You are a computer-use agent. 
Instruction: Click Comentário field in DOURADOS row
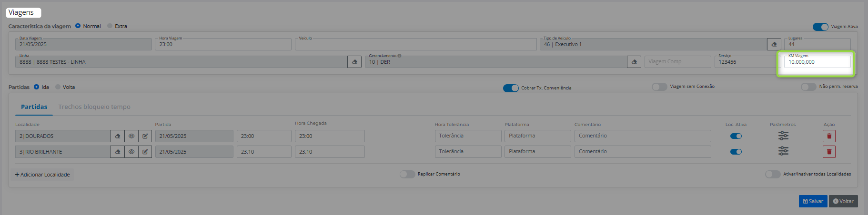643,136
